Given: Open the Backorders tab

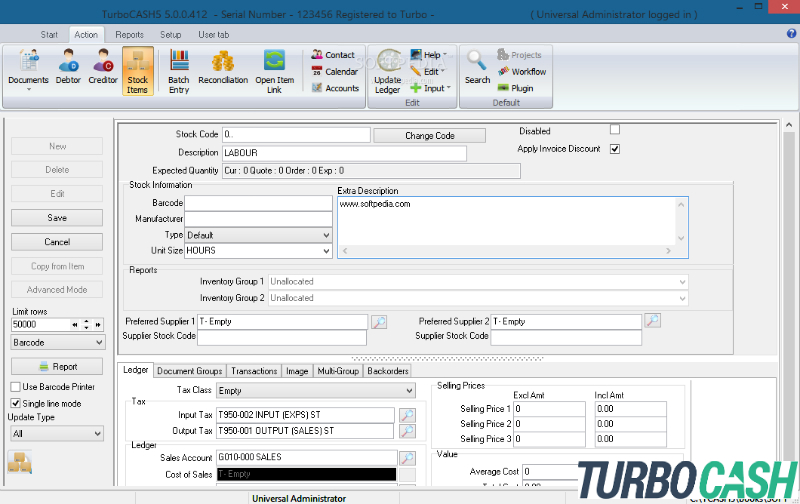Looking at the screenshot, I should click(388, 371).
